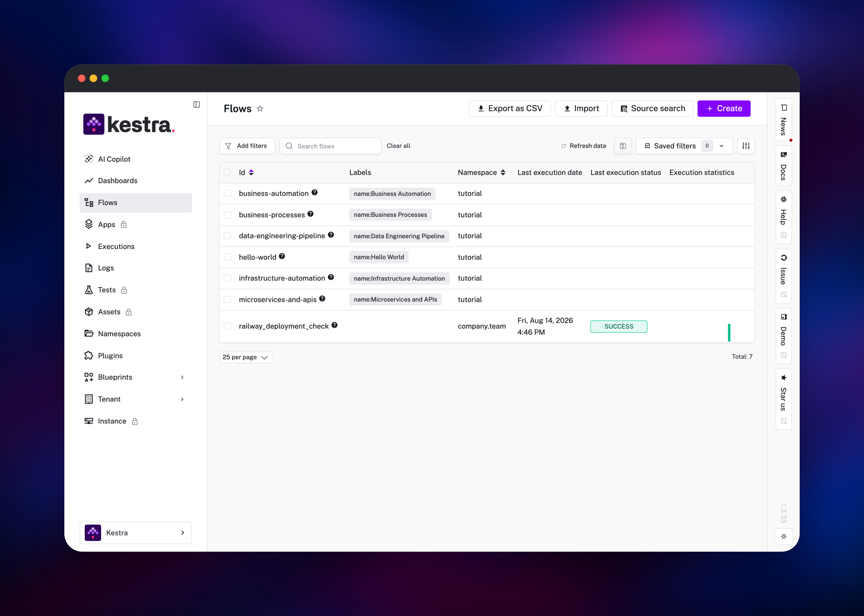Check the railway_deployment_check row checkbox
Viewport: 864px width, 616px height.
tap(227, 326)
